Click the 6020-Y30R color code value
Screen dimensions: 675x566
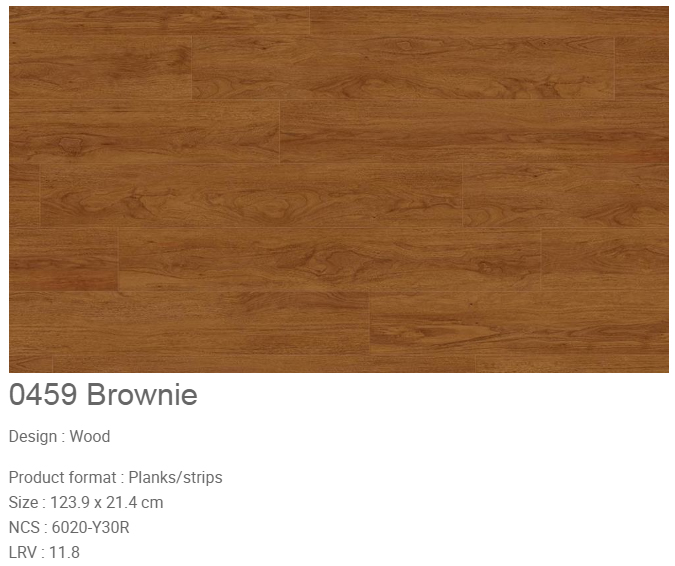[x=90, y=528]
